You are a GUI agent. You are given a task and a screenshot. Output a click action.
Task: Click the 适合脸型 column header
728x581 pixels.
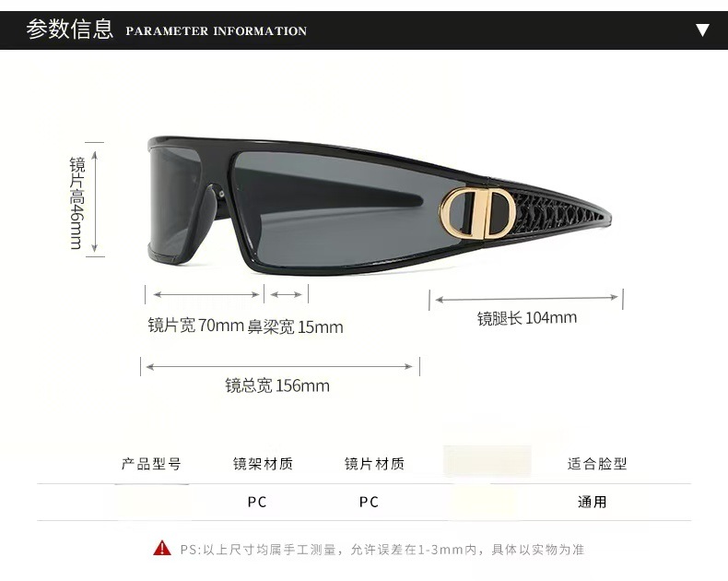click(597, 463)
